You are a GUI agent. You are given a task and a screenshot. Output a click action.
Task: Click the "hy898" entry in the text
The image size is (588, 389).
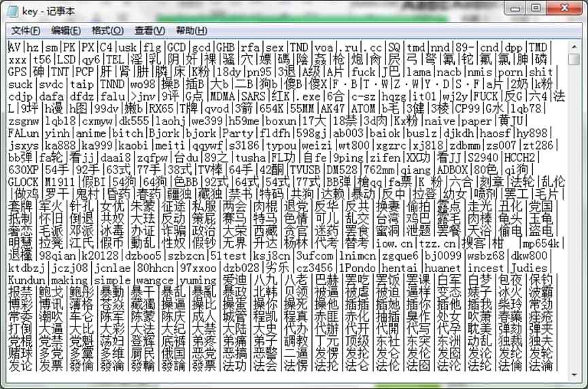point(532,133)
